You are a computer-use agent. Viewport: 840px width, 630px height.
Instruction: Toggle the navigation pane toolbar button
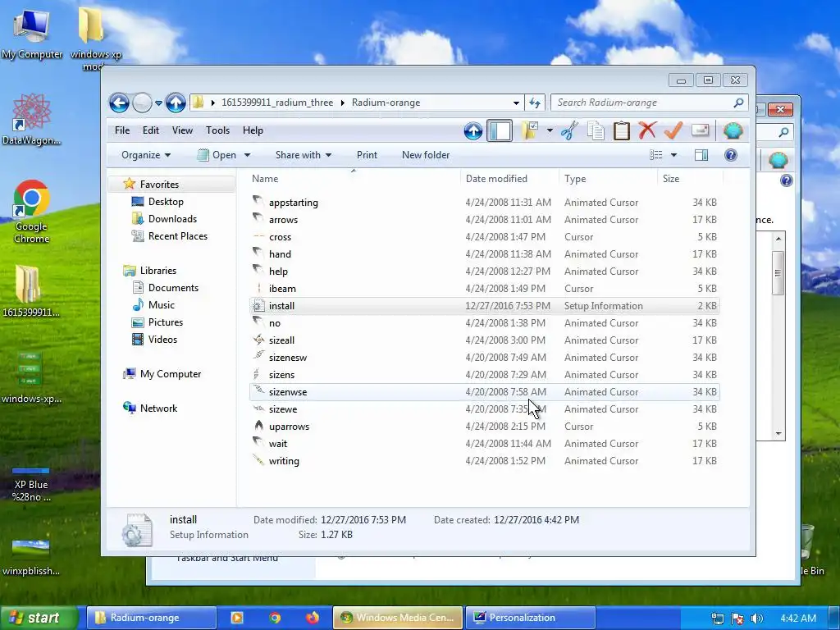click(x=500, y=130)
